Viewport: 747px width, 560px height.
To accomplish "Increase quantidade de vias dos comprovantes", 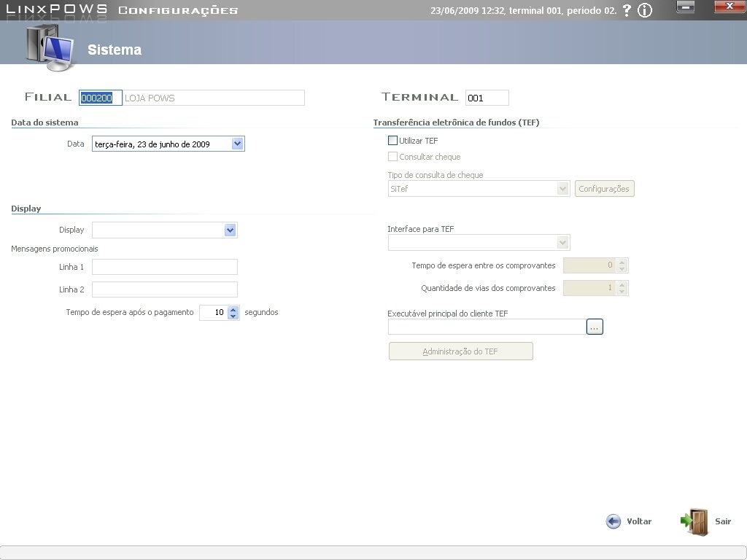I will tap(622, 285).
